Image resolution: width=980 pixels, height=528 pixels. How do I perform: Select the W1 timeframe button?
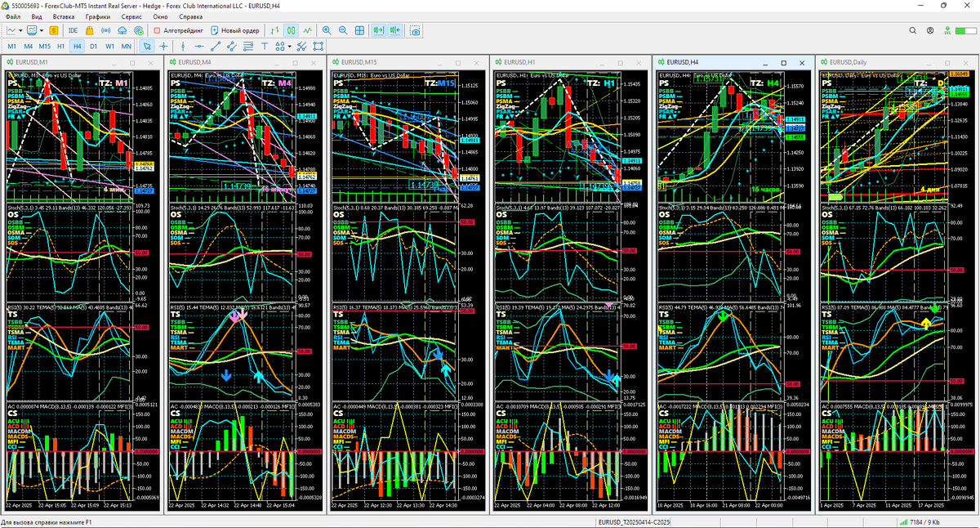pos(109,47)
